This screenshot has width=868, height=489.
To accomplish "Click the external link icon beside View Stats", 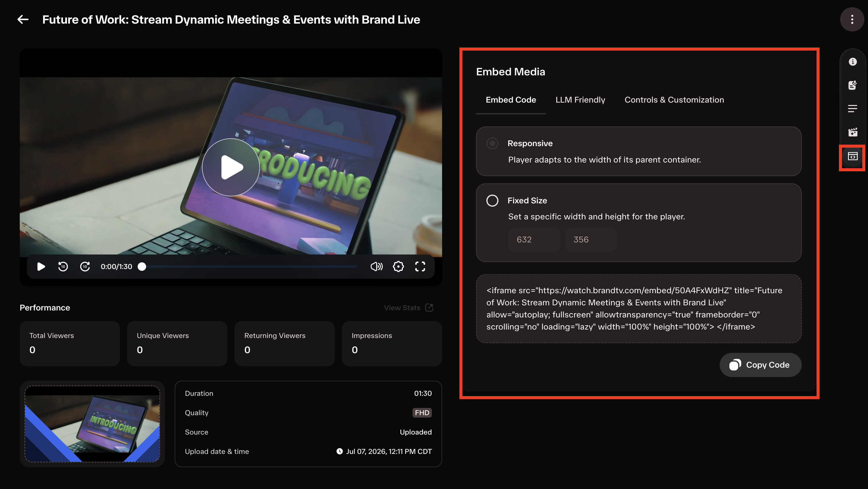I will click(x=429, y=307).
